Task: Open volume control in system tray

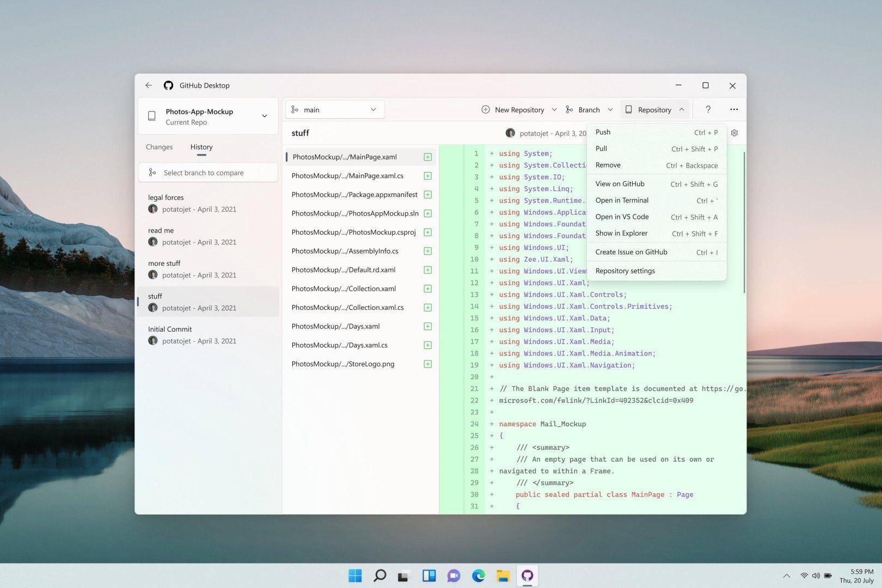Action: 816,575
